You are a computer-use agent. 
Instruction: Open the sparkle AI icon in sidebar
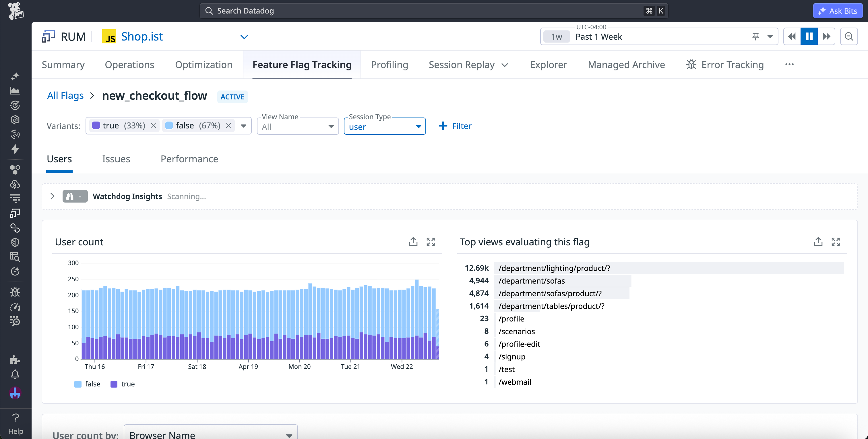tap(15, 76)
